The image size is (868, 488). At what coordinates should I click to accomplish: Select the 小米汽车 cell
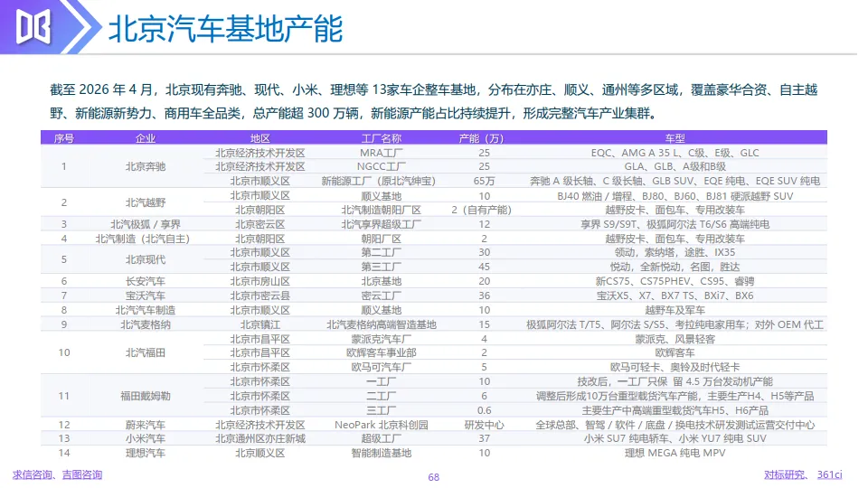(x=145, y=438)
